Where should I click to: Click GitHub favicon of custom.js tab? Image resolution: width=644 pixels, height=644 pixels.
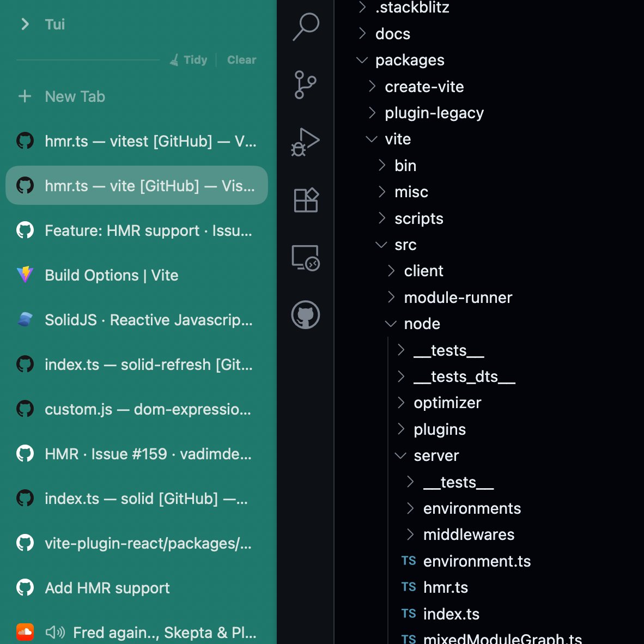[25, 409]
